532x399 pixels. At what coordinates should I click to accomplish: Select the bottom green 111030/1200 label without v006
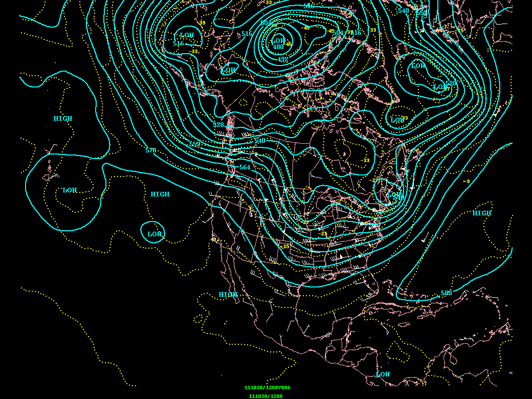coord(265,396)
